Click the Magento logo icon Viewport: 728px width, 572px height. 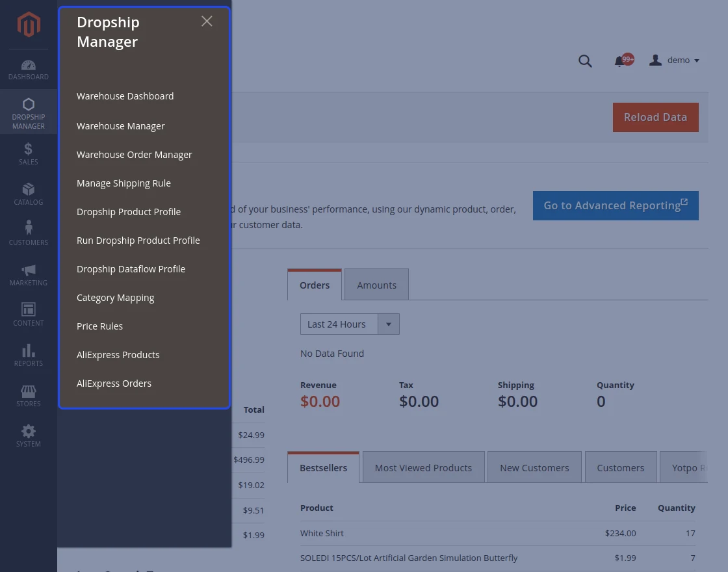(x=29, y=24)
